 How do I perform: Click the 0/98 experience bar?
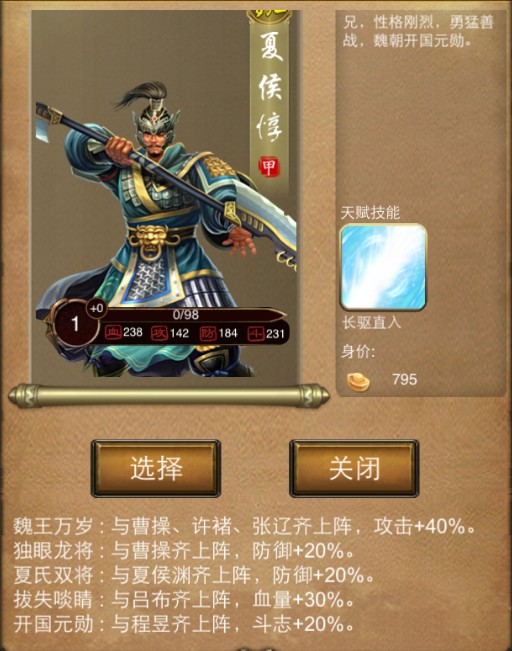(x=186, y=314)
